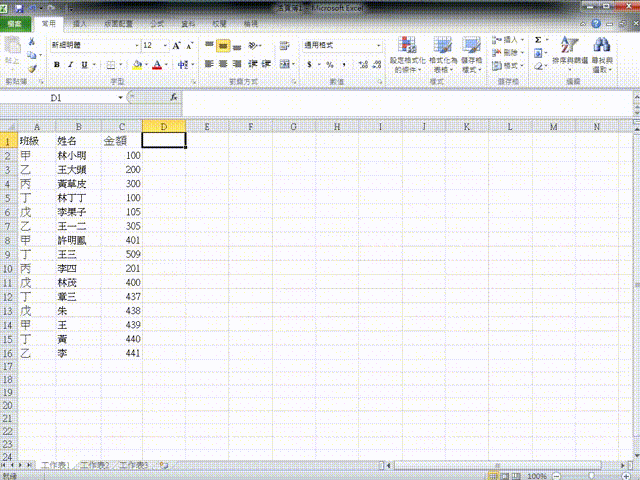Click the Select All corner button
Image resolution: width=640 pixels, height=480 pixels.
[x=8, y=127]
